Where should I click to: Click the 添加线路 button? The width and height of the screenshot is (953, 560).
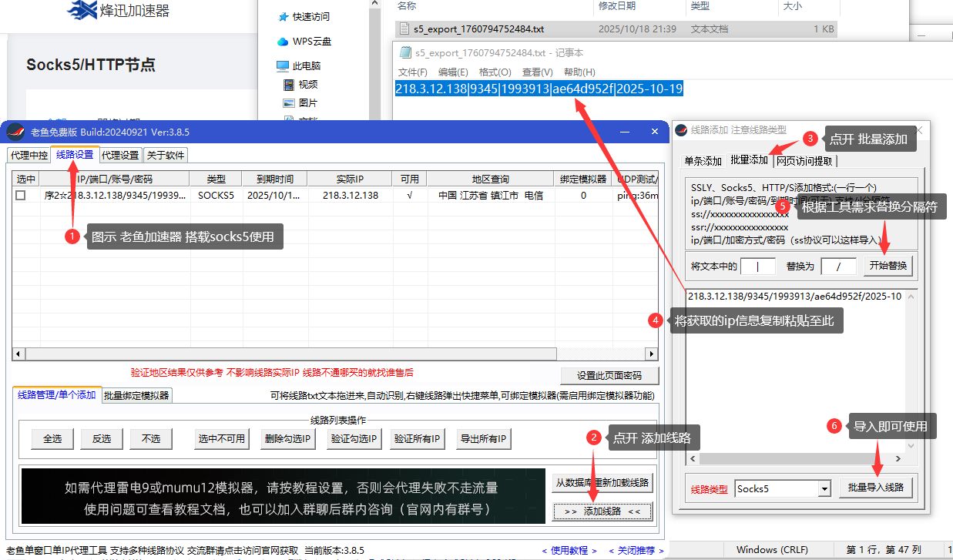(602, 511)
